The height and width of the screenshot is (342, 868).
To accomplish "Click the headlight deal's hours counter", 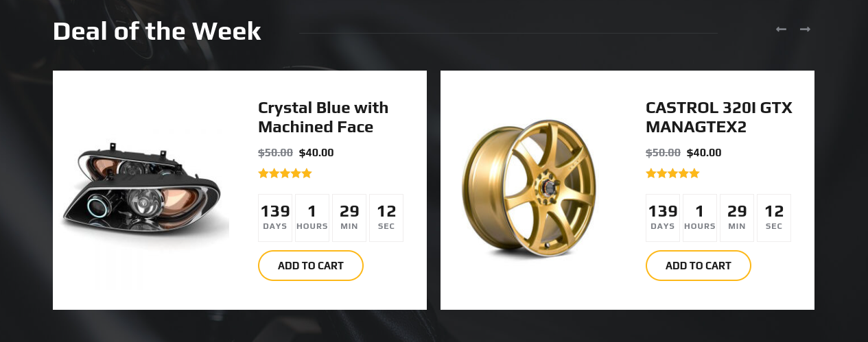I will click(x=312, y=218).
